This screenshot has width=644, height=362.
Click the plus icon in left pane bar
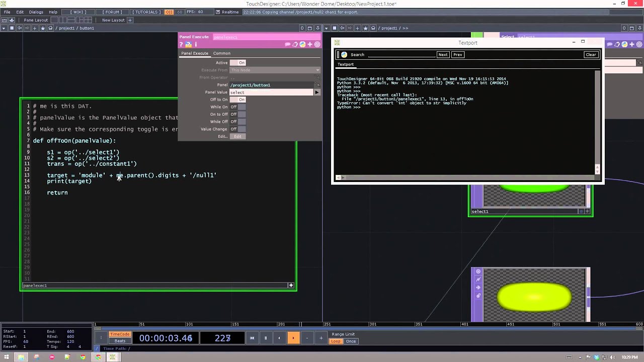[35, 28]
